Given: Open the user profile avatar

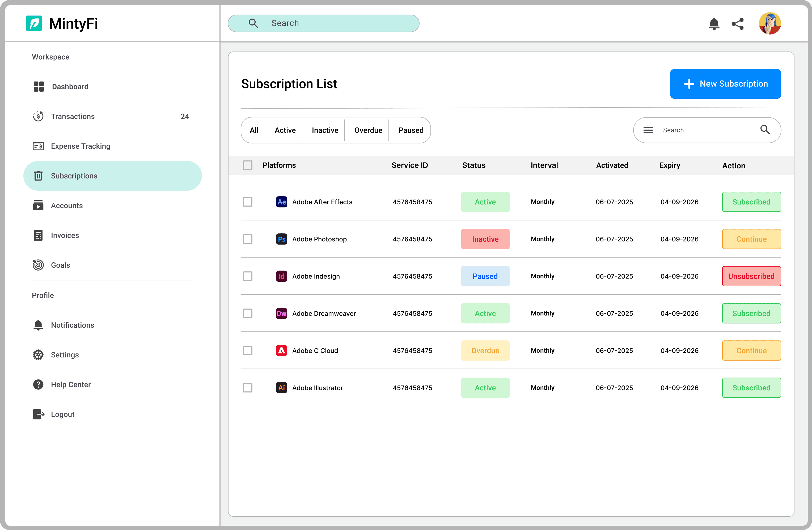Looking at the screenshot, I should coord(770,24).
